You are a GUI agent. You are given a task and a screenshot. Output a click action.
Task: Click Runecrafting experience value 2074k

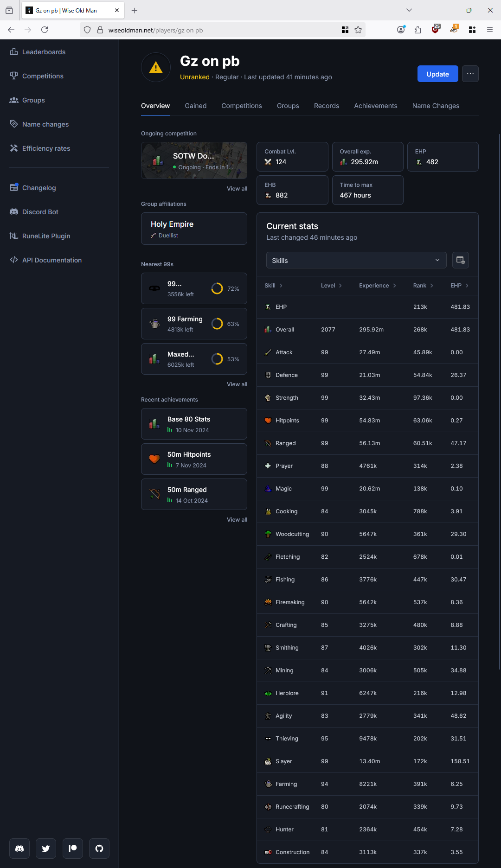pos(368,807)
